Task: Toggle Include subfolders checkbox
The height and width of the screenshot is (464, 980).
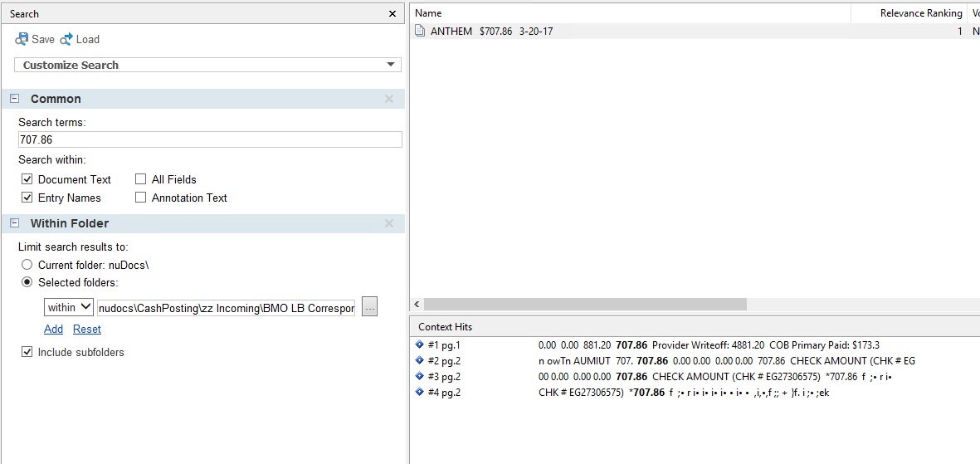Action: tap(27, 352)
